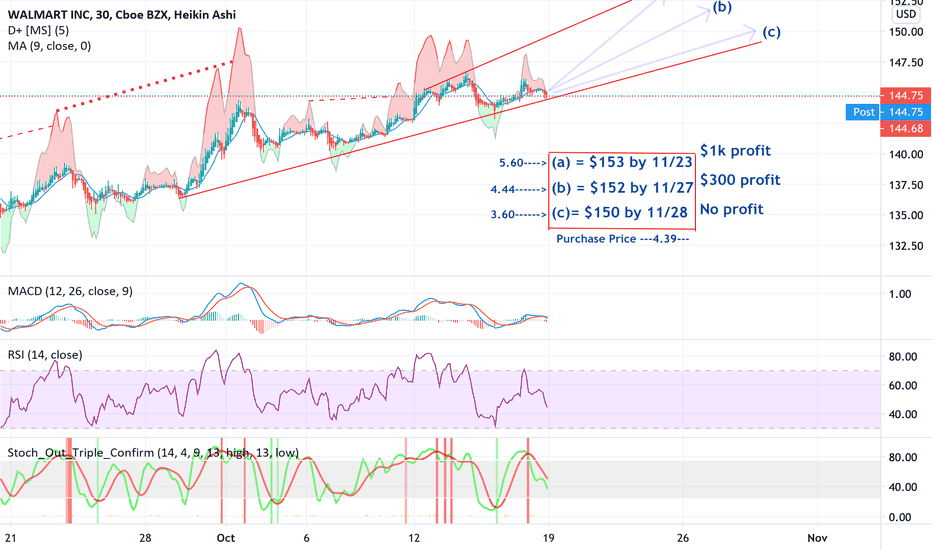932x550 pixels.
Task: Click the 'Purchase Price ---4.39---' note
Action: 622,238
